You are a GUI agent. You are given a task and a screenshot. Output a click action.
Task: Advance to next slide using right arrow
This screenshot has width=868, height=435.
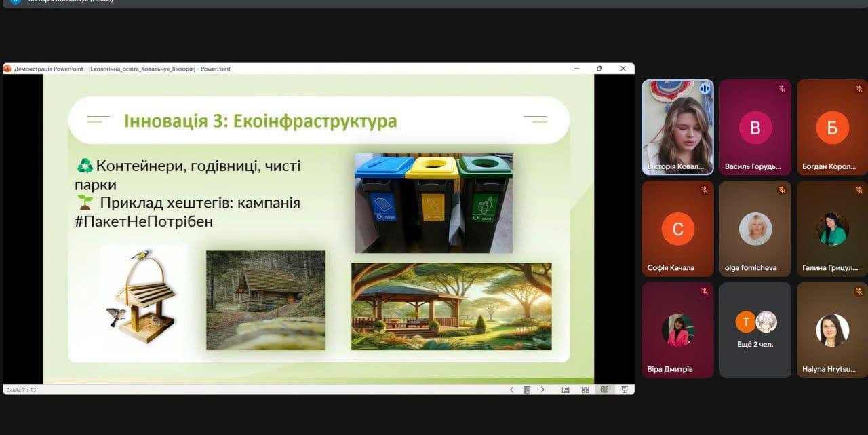[x=542, y=390]
